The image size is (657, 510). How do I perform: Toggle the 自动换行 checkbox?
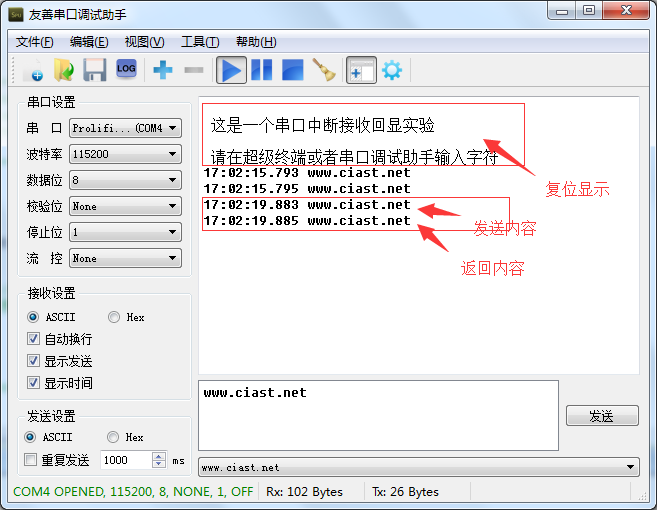click(x=33, y=339)
